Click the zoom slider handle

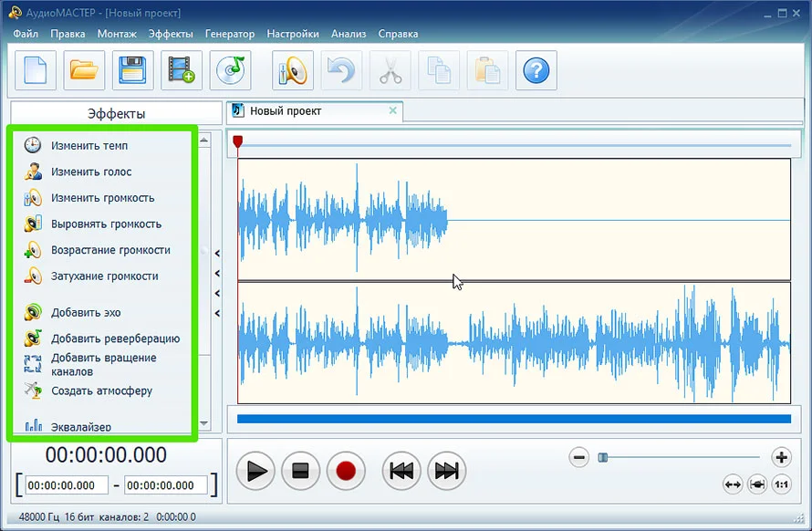click(x=602, y=457)
